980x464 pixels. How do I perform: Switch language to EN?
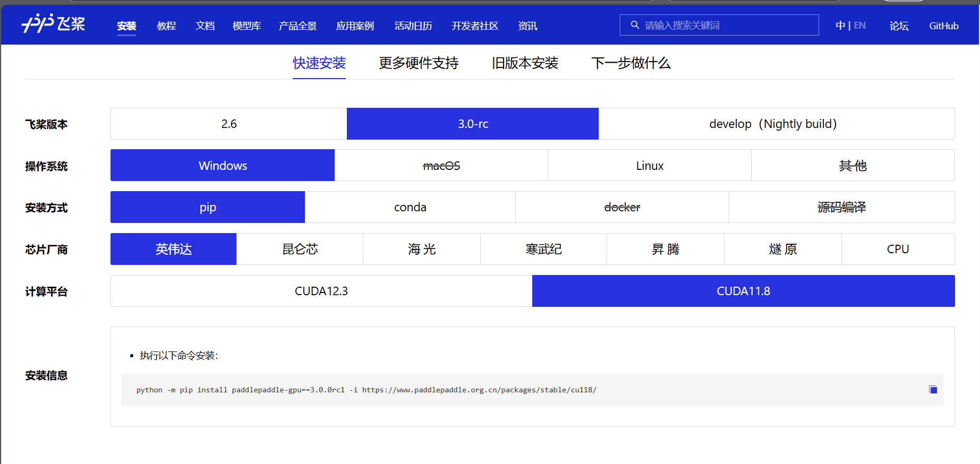pos(859,25)
